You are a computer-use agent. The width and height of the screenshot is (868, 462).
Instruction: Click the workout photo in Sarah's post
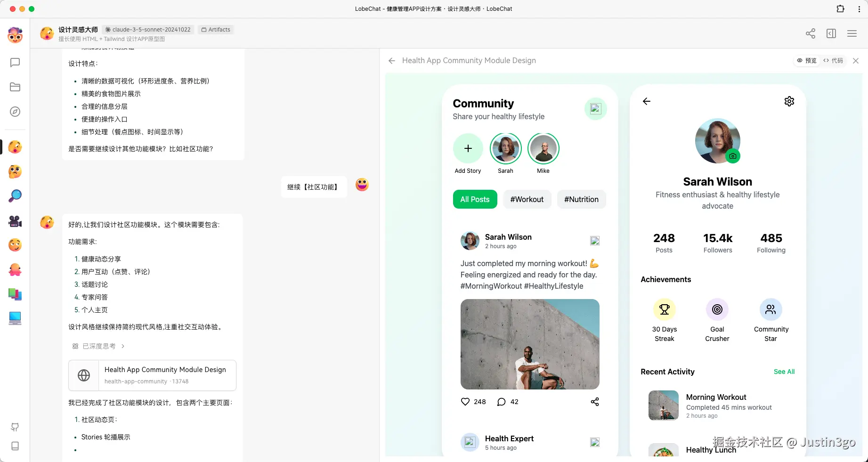(x=530, y=344)
